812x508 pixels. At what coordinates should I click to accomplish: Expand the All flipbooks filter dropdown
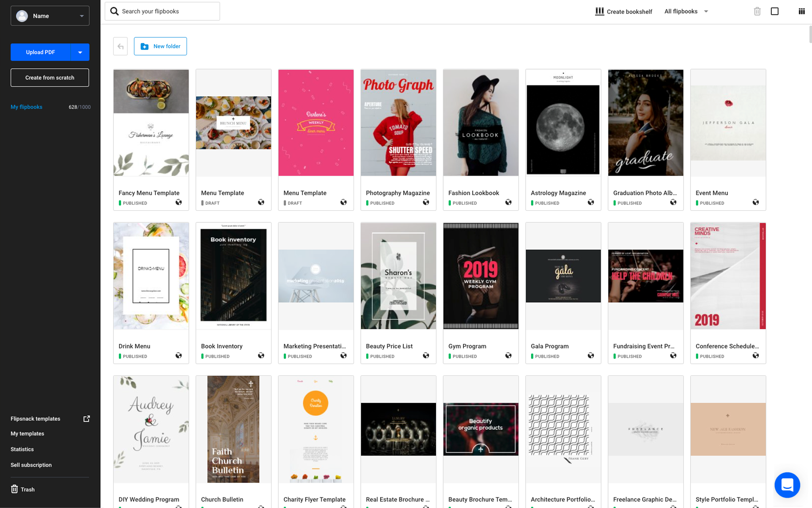pos(686,11)
